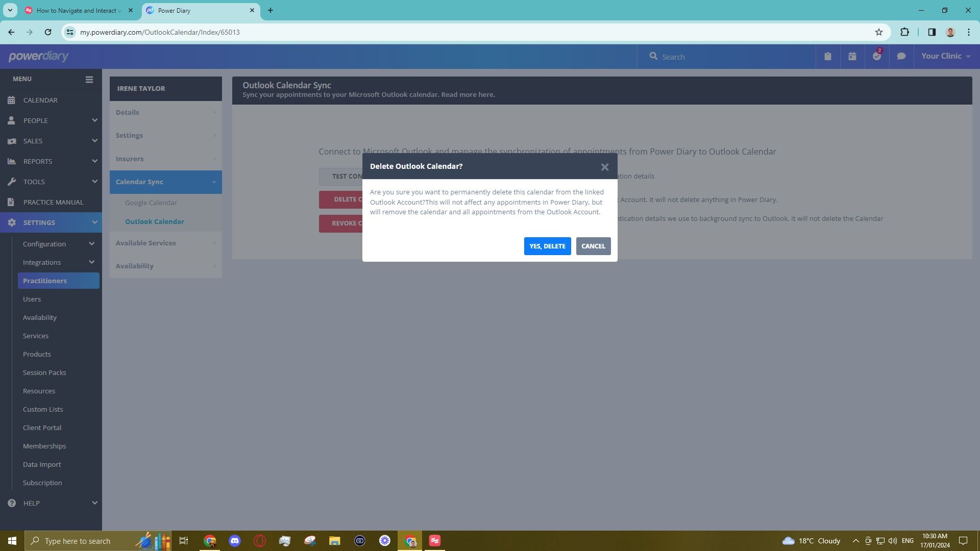
Task: Open Practice Manual in the sidebar
Action: pos(53,202)
